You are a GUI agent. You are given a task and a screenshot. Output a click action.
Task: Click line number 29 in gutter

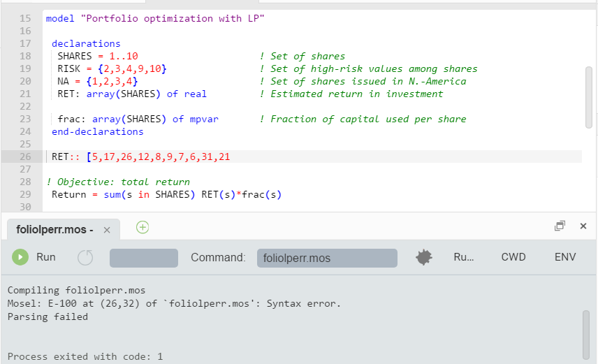(x=25, y=195)
